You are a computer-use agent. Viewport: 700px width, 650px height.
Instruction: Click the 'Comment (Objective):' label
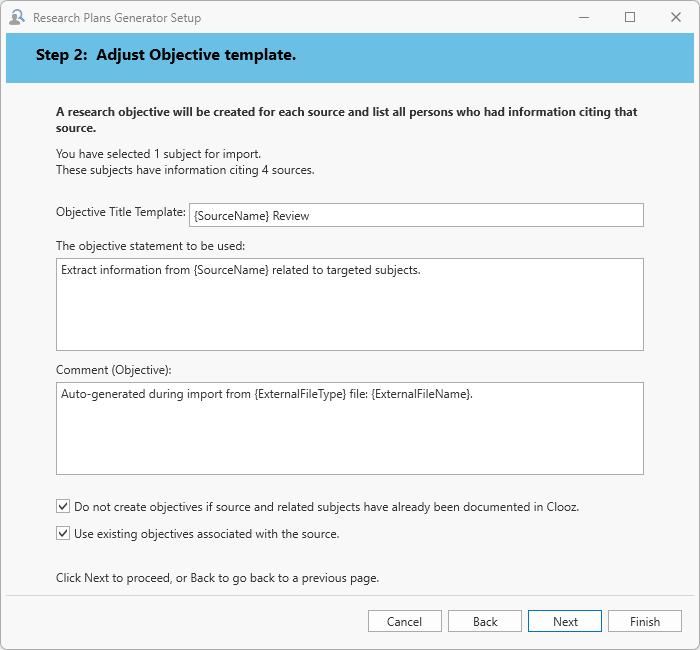[107, 370]
